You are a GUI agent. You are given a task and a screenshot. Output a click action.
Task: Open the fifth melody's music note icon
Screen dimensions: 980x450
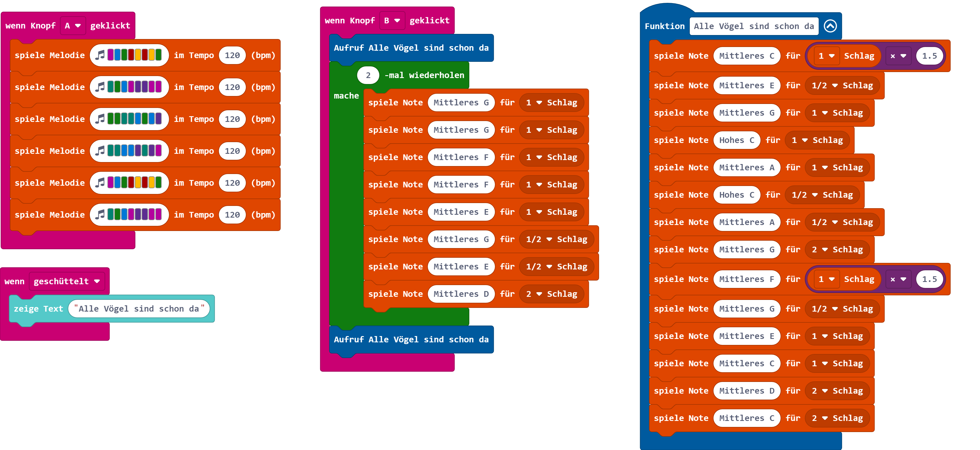click(x=100, y=183)
